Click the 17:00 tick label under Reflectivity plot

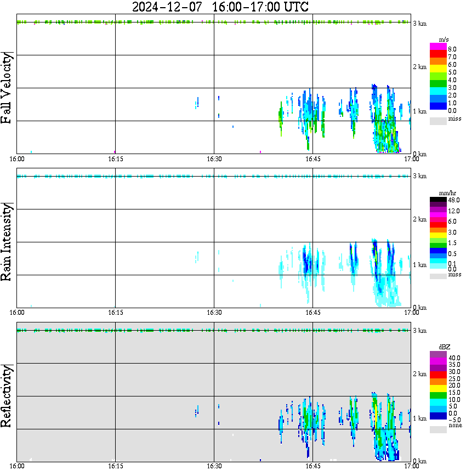click(411, 466)
